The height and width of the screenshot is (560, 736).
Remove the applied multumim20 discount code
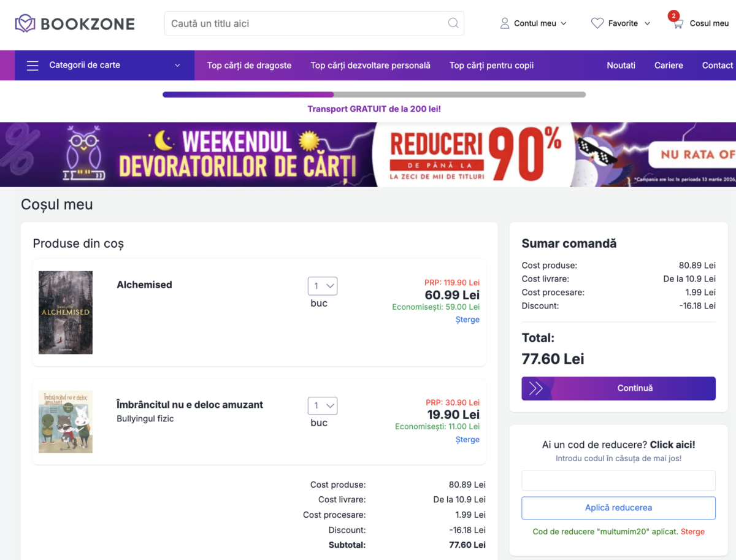coord(692,532)
